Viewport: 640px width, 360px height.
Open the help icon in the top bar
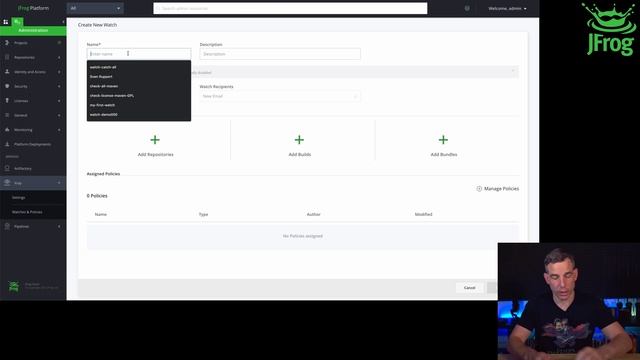tap(467, 8)
